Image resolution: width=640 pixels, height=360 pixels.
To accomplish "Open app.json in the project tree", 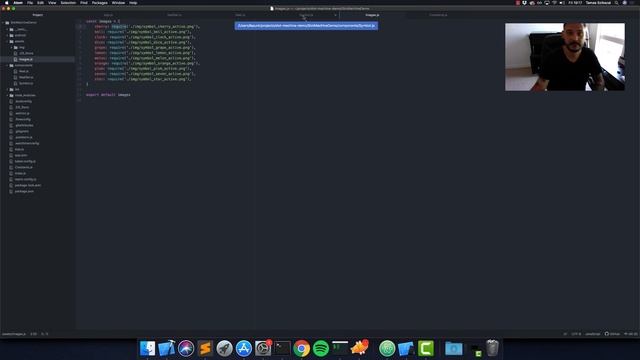I will [x=21, y=156].
